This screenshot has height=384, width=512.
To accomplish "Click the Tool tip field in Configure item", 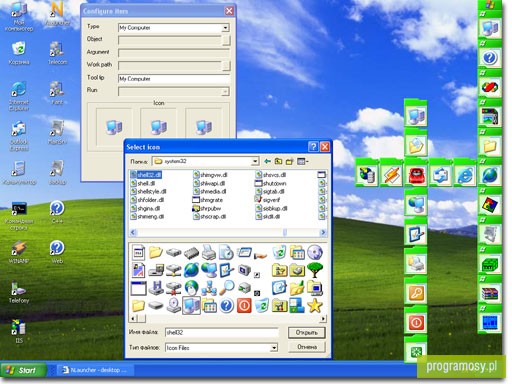I will click(174, 79).
